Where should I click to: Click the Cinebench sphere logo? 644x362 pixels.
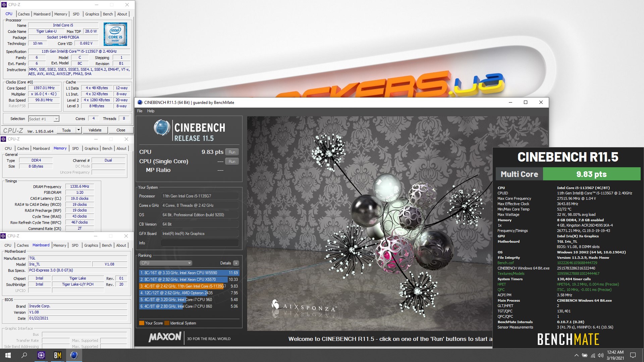pyautogui.click(x=162, y=128)
